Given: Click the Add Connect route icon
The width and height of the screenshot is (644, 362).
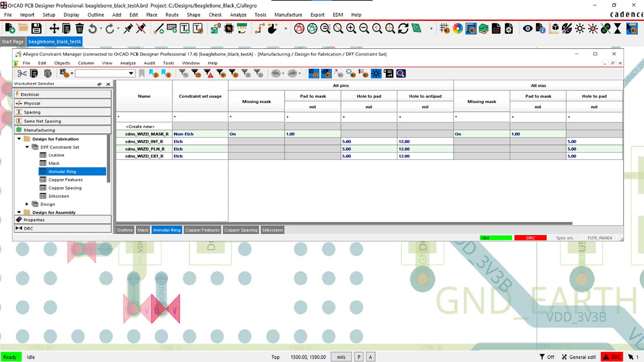Looking at the screenshot, I should click(x=259, y=28).
